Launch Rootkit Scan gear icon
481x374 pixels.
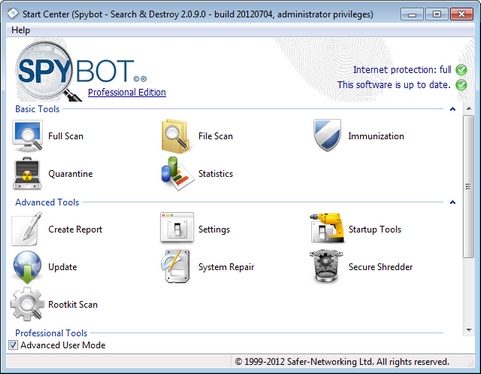[x=27, y=304]
